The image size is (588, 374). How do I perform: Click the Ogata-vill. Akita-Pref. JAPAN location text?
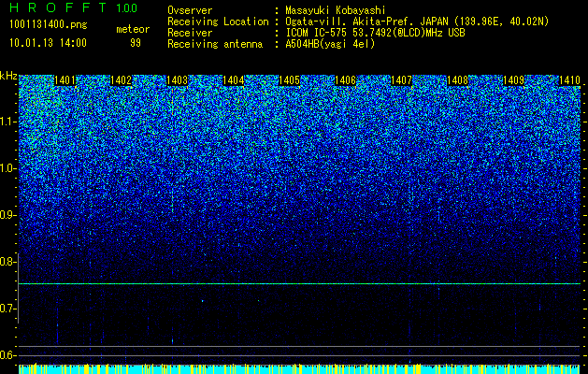coord(417,22)
